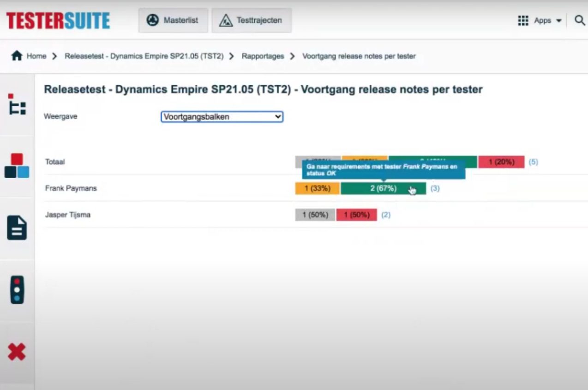
Task: Open the Masterlist tab
Action: point(173,20)
